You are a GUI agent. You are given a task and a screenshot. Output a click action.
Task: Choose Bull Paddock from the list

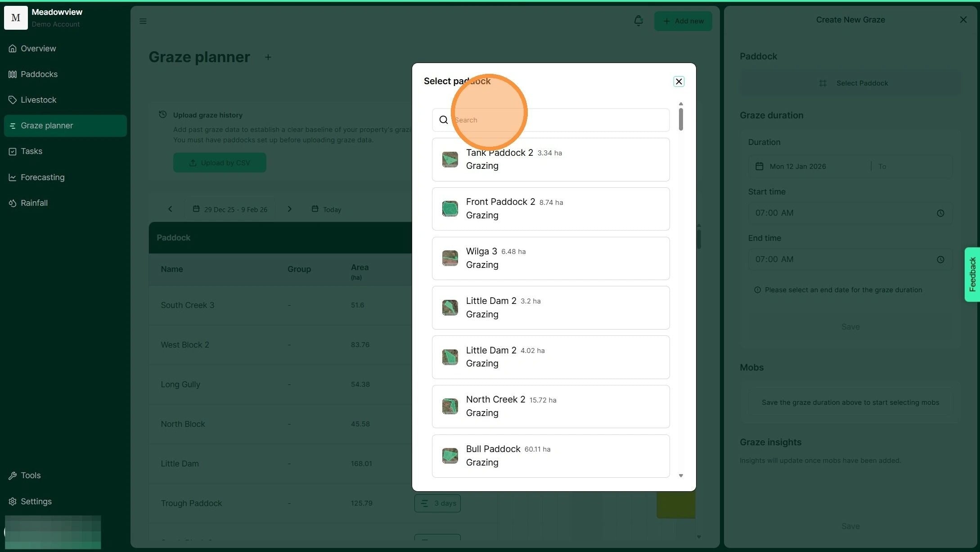coord(550,456)
